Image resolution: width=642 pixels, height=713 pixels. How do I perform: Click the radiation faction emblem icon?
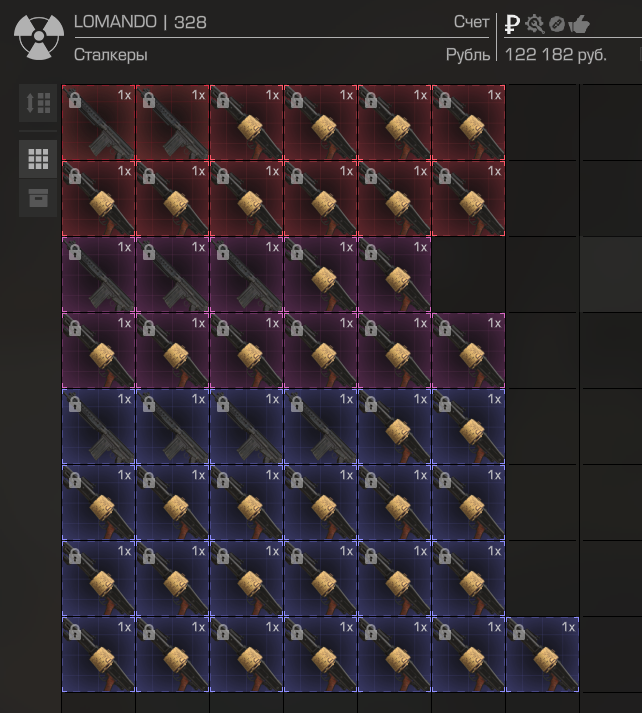(39, 37)
